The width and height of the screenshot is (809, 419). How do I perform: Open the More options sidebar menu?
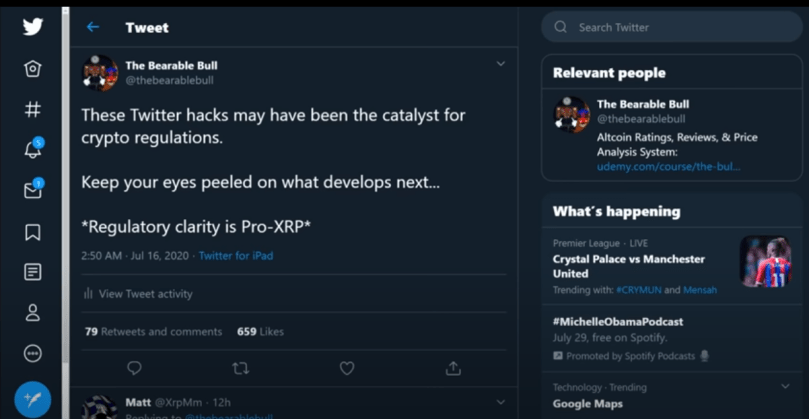[33, 354]
